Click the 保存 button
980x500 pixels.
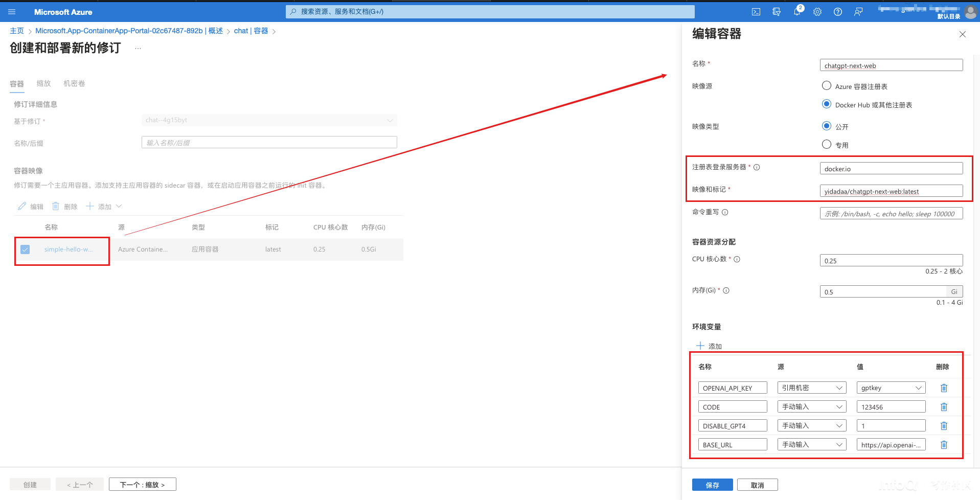tap(712, 485)
